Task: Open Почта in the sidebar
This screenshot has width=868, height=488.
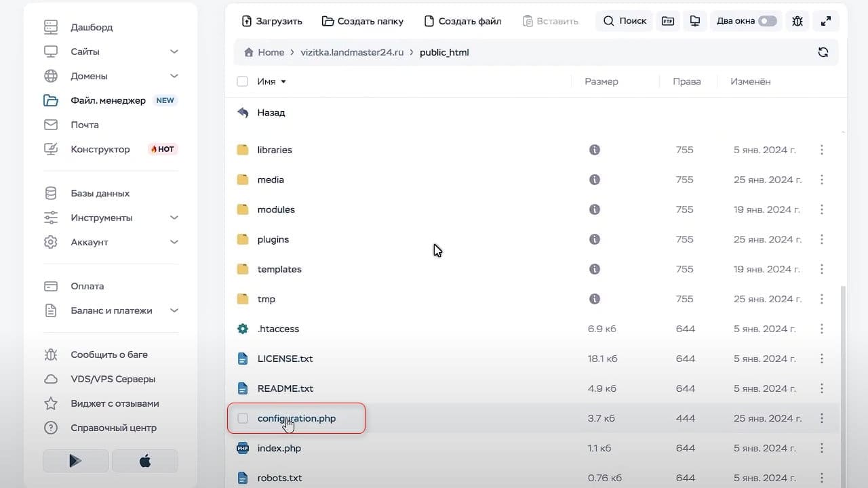Action: pos(85,125)
